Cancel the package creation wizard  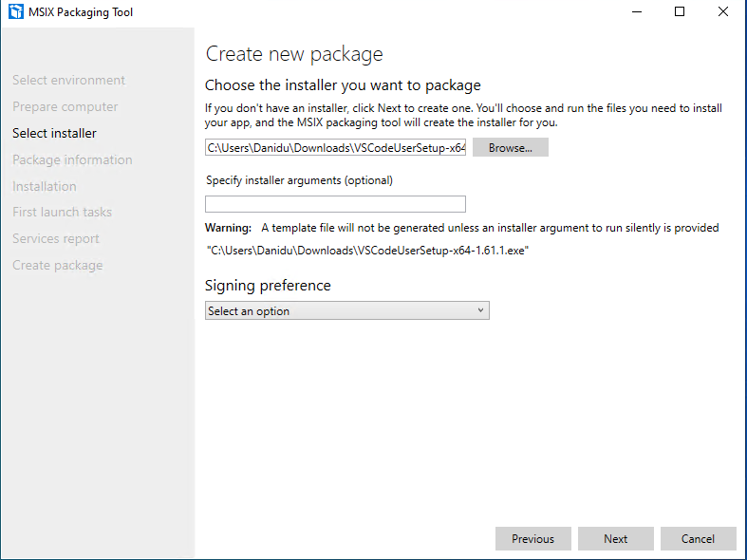(698, 538)
